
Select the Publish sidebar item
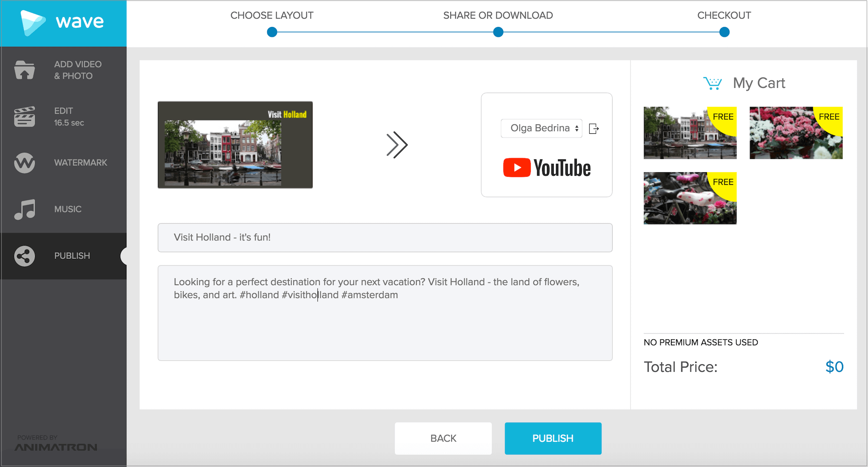pos(63,256)
